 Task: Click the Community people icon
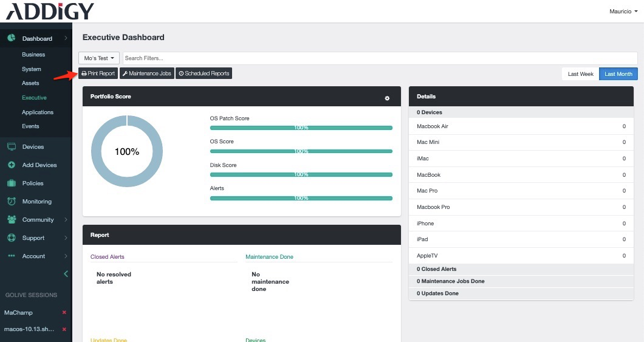[x=12, y=220]
